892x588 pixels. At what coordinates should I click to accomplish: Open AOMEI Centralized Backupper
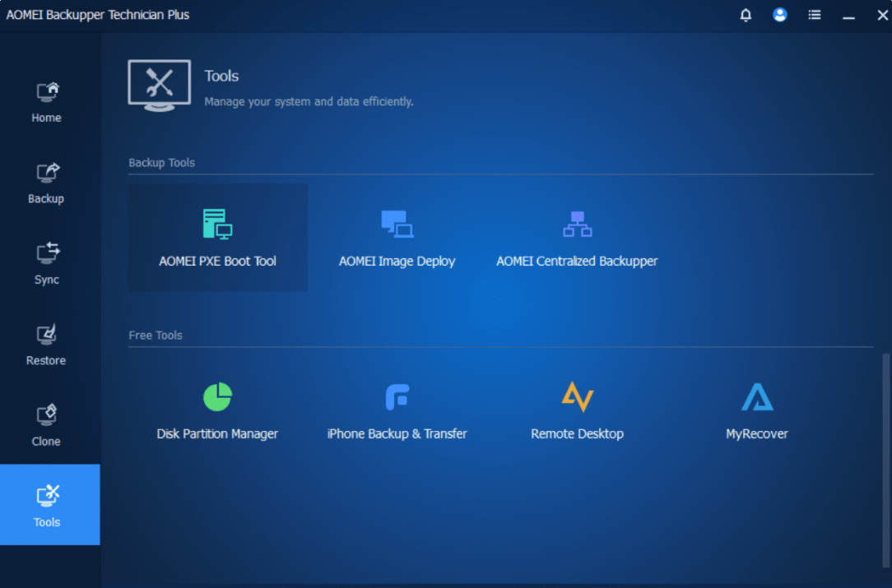[x=576, y=237]
